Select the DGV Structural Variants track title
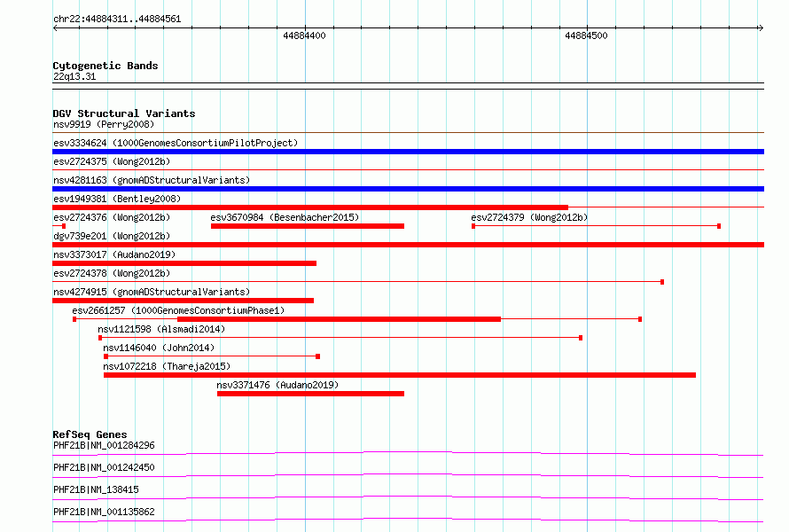789x532 pixels. pos(124,113)
